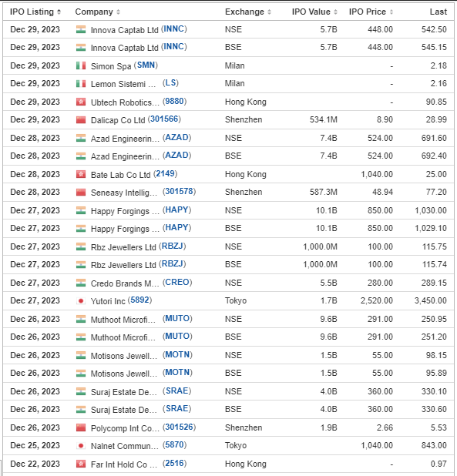457x476 pixels.
Task: Click India flag next to Innova Captab NSE
Action: click(81, 30)
